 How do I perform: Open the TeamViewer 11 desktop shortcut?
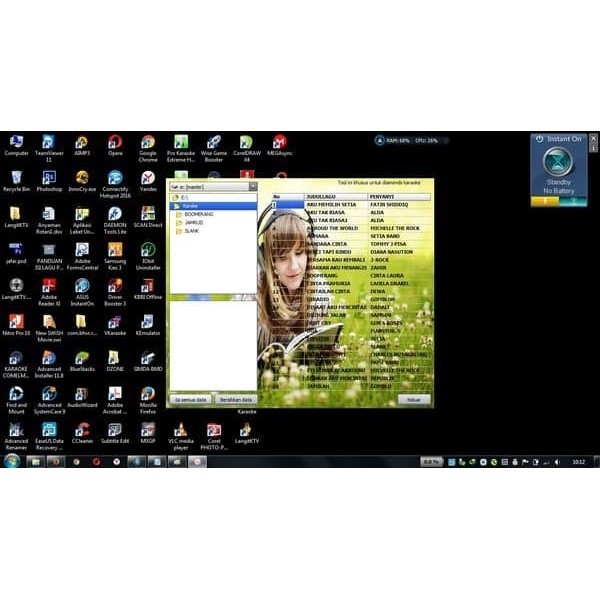[x=49, y=148]
